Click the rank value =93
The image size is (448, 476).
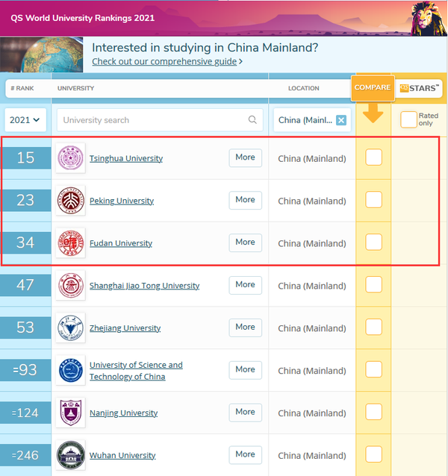pos(25,370)
